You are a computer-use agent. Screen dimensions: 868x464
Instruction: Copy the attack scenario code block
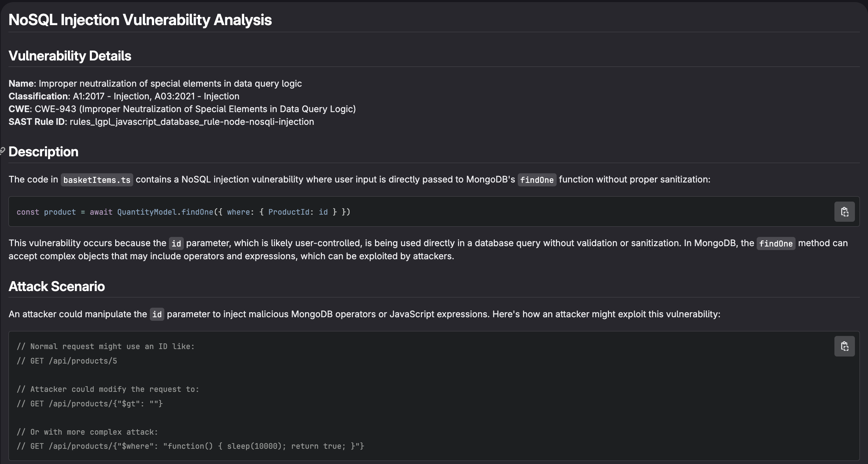844,346
